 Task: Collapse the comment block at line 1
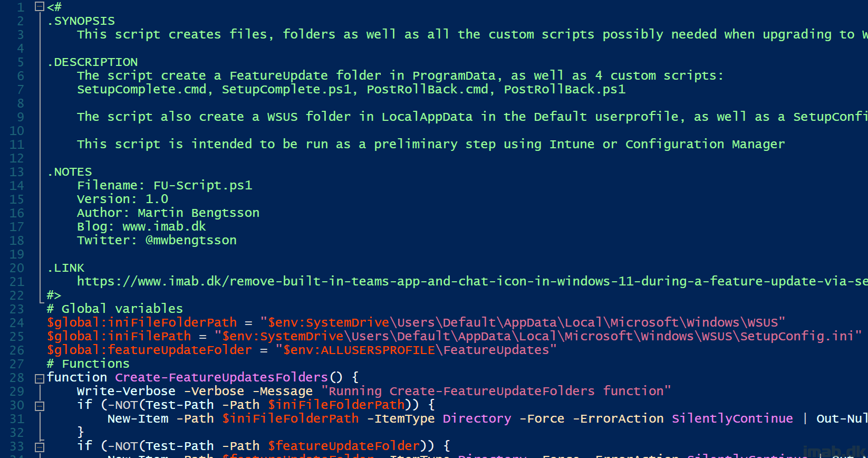click(40, 7)
